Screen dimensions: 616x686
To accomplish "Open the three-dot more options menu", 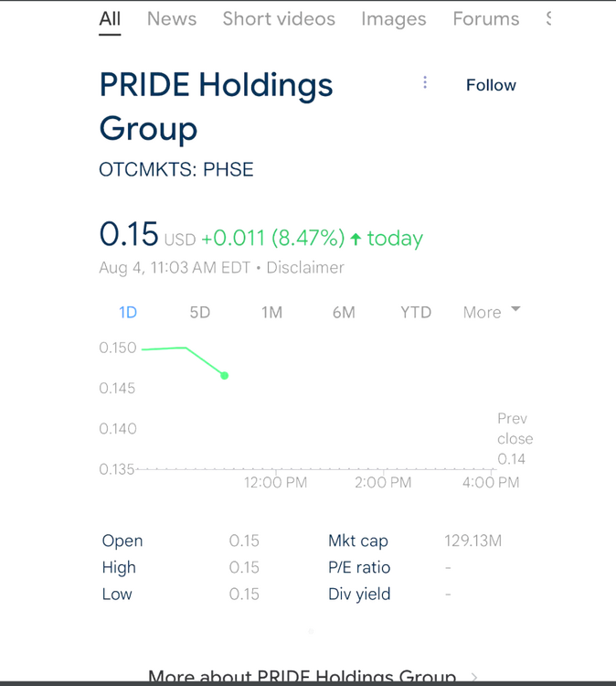I will 425,83.
